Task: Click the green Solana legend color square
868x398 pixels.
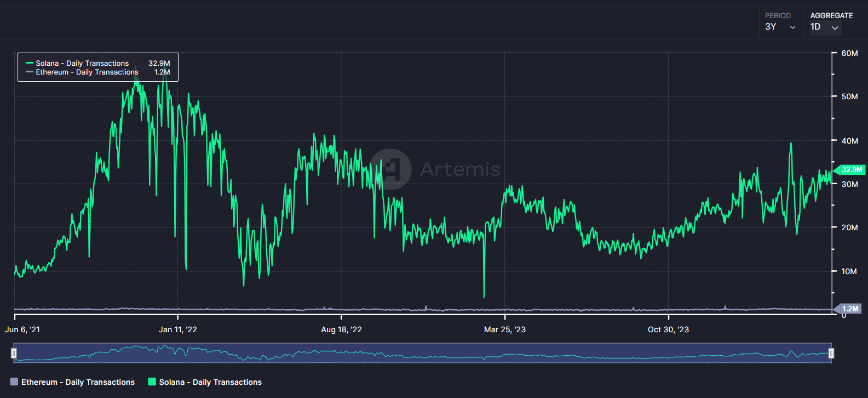Action: (x=152, y=382)
